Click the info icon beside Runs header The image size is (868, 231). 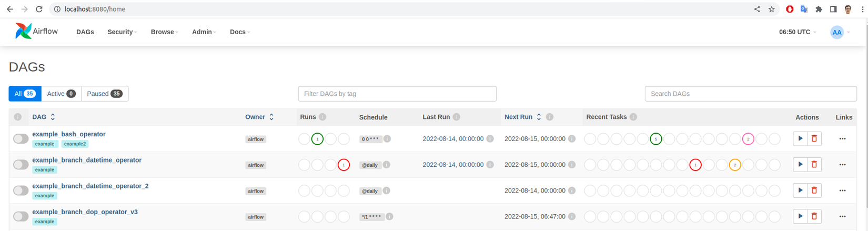[322, 117]
